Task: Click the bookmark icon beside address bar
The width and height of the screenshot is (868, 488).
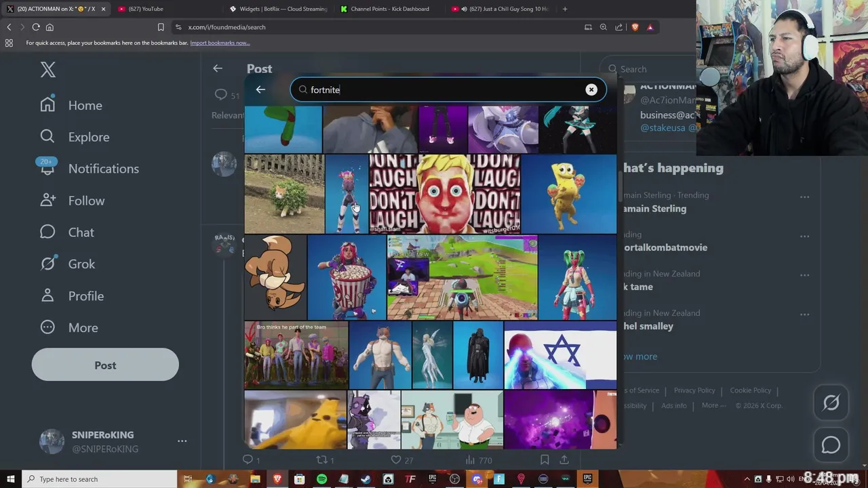Action: click(161, 27)
